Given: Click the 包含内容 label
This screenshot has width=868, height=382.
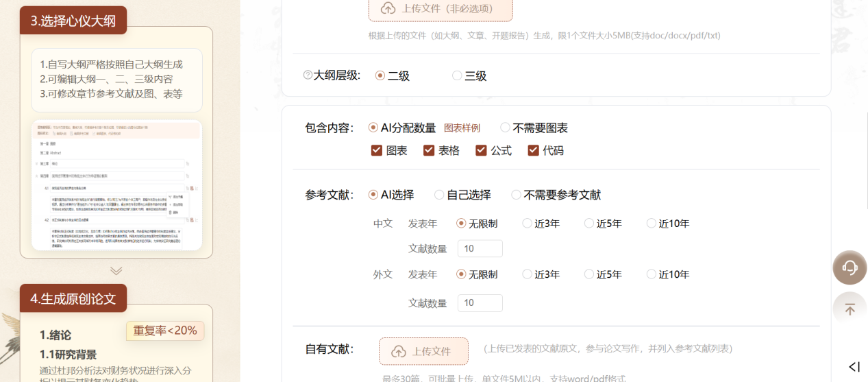Looking at the screenshot, I should pos(330,128).
